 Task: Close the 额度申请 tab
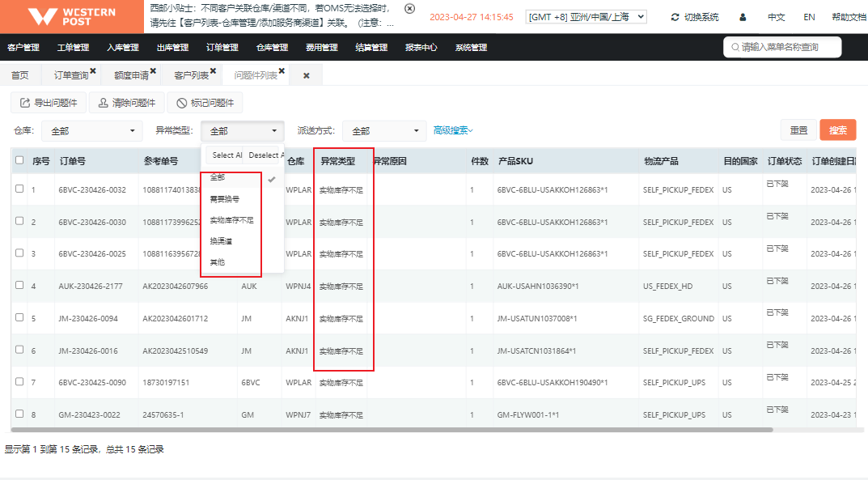(x=153, y=71)
